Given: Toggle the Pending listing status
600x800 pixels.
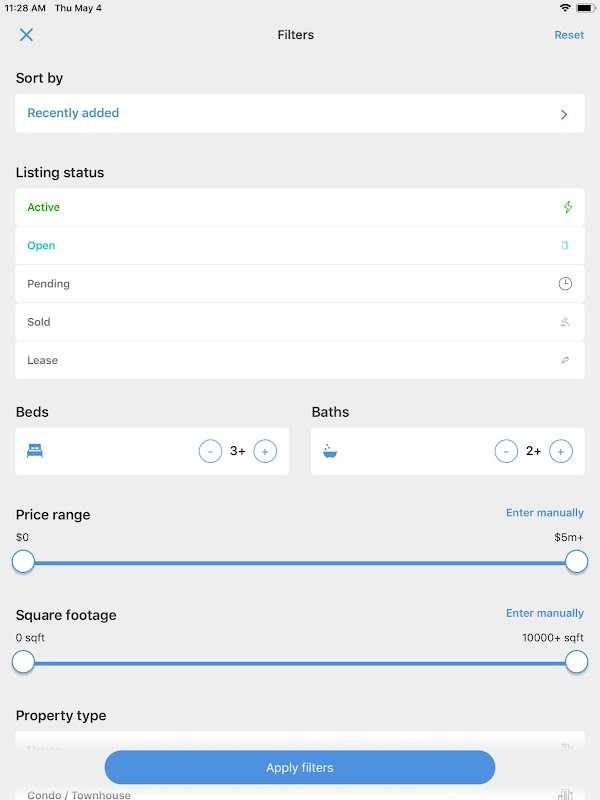Looking at the screenshot, I should pos(300,284).
